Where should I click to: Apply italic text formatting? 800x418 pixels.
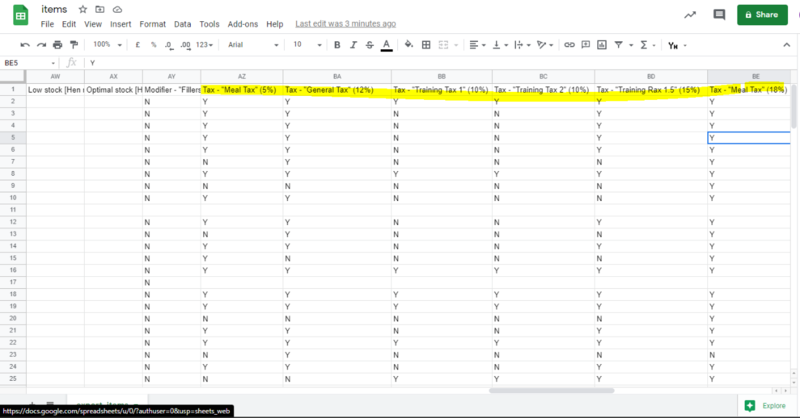(354, 44)
